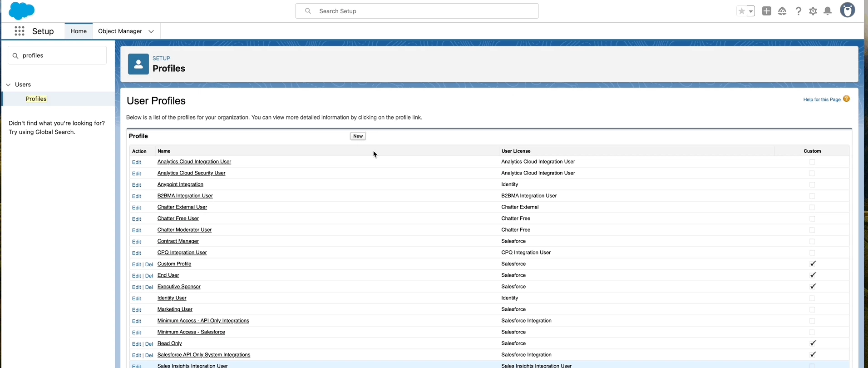Screen dimensions: 868x368
Task: Open the help question mark icon
Action: tap(798, 11)
